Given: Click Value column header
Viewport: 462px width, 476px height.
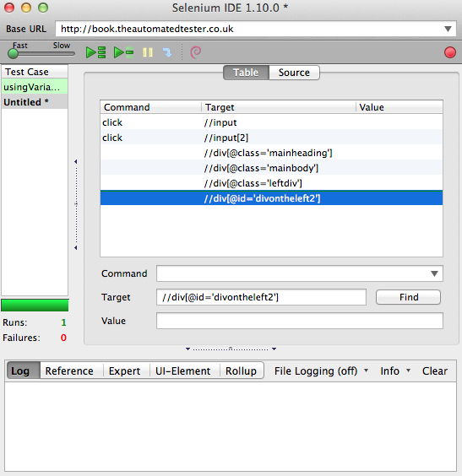Looking at the screenshot, I should (x=399, y=107).
